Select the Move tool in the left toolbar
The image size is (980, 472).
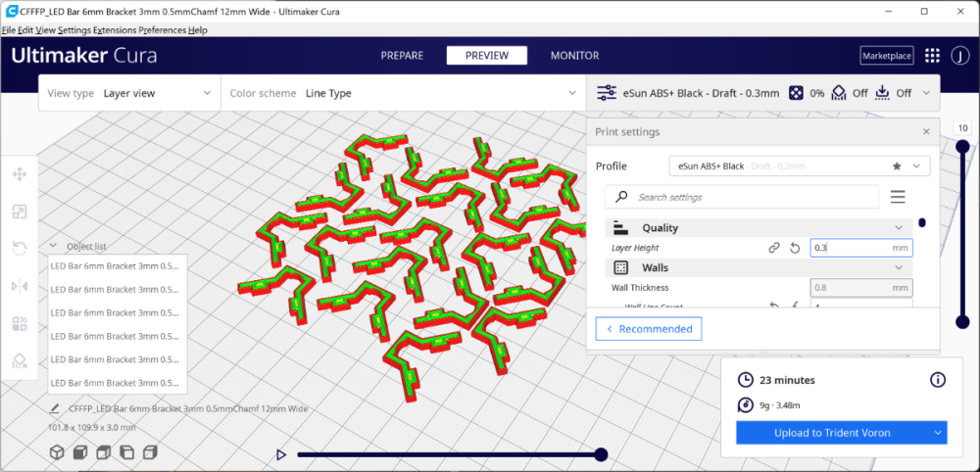point(20,174)
